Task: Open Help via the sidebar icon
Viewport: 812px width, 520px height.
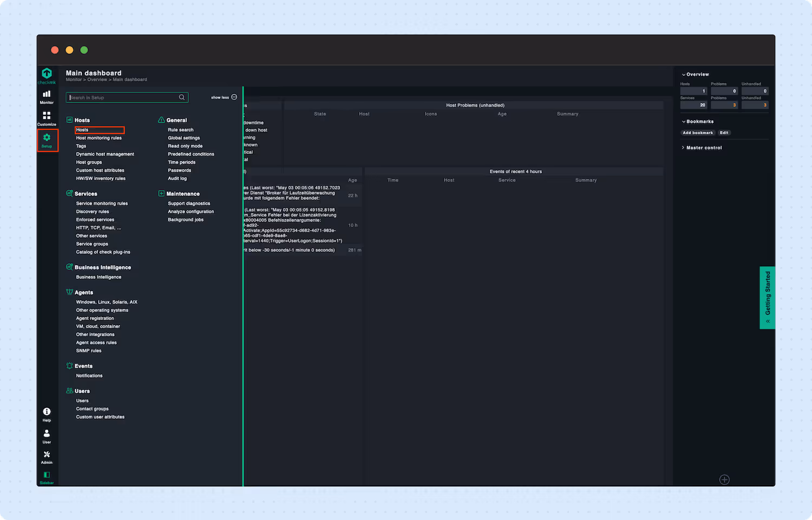Action: [47, 413]
